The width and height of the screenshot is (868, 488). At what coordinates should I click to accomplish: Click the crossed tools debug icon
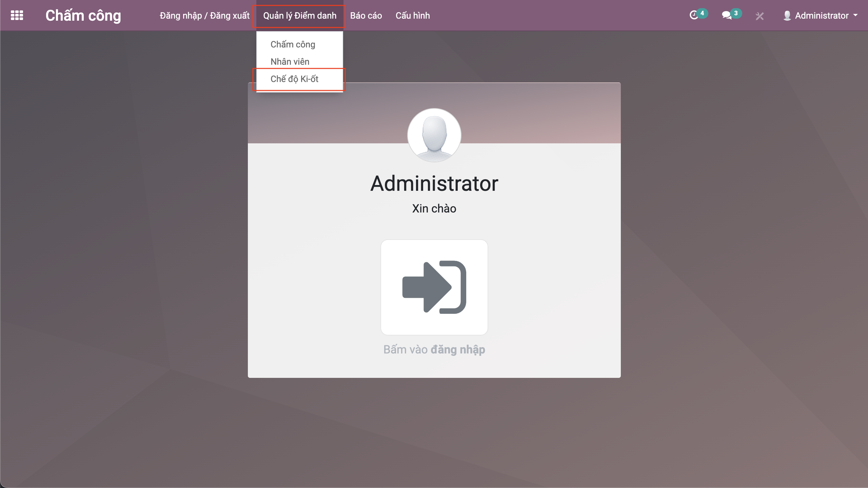[x=759, y=16]
